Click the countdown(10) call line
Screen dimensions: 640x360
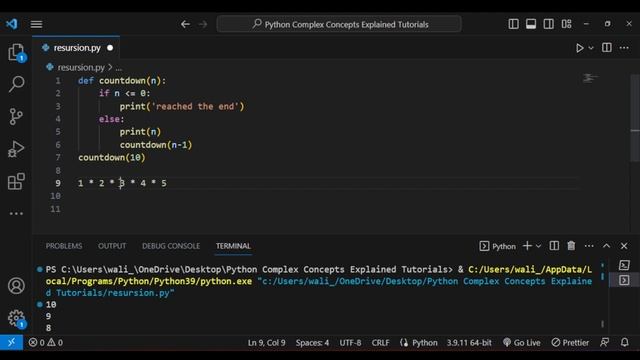111,157
